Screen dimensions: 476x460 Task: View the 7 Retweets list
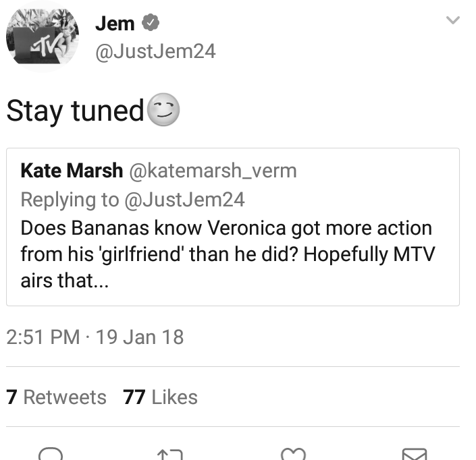[x=57, y=397]
